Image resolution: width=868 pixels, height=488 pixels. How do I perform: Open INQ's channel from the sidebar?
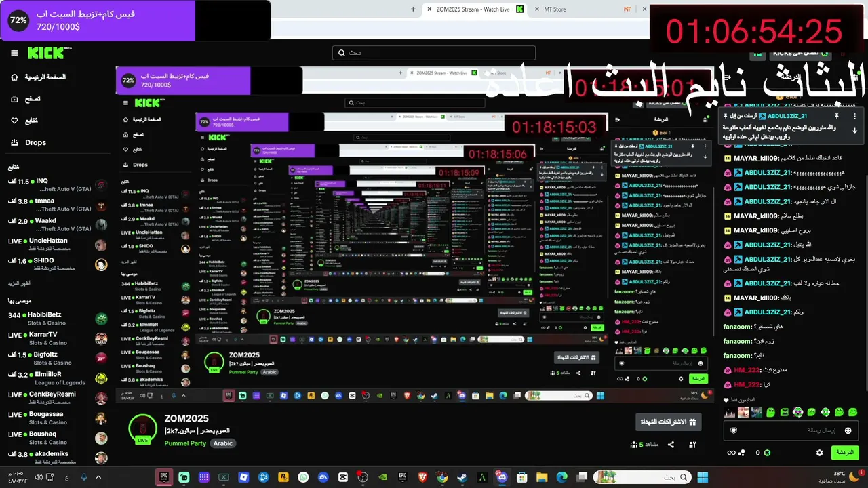click(x=58, y=186)
